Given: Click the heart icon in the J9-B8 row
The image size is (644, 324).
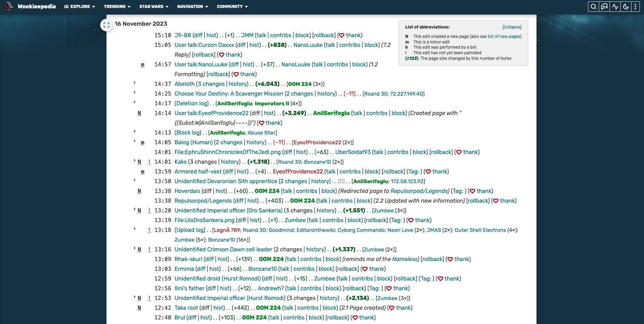Looking at the screenshot, I should (x=342, y=35).
